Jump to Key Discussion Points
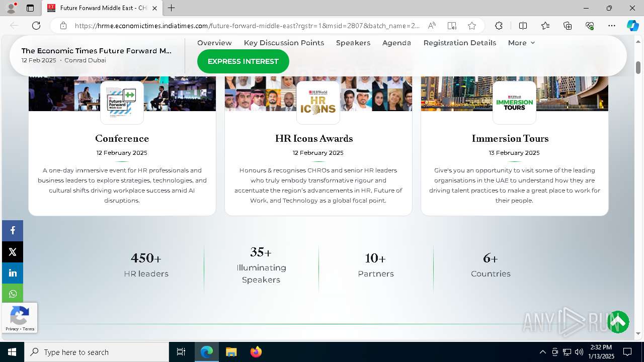This screenshot has width=644, height=362. click(284, 43)
